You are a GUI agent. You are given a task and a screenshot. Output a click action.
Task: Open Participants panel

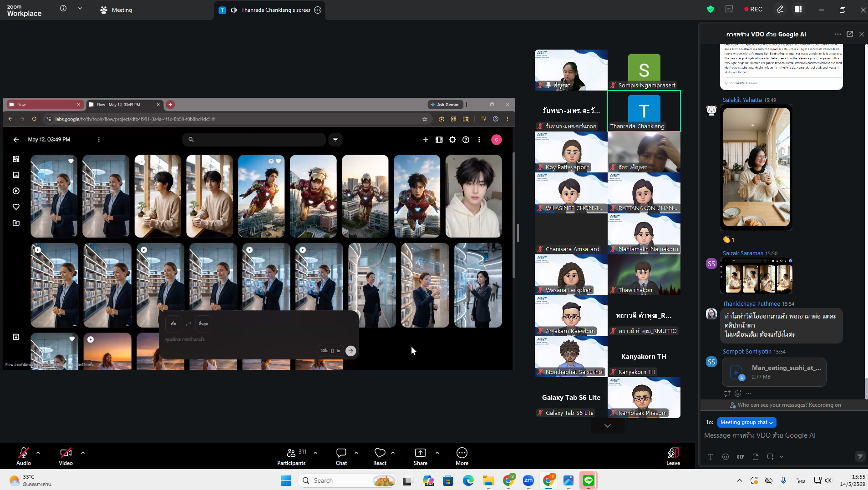pyautogui.click(x=292, y=456)
